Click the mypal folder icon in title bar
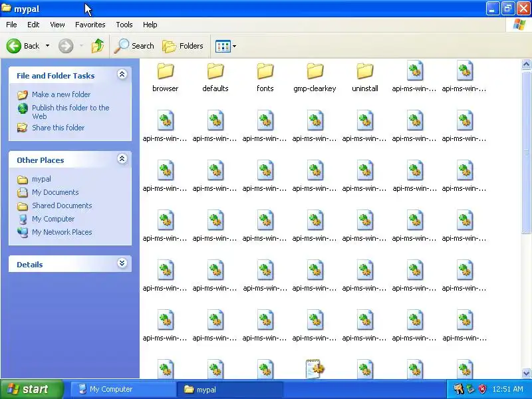Screen dimensions: 532x399 pyautogui.click(x=6, y=8)
